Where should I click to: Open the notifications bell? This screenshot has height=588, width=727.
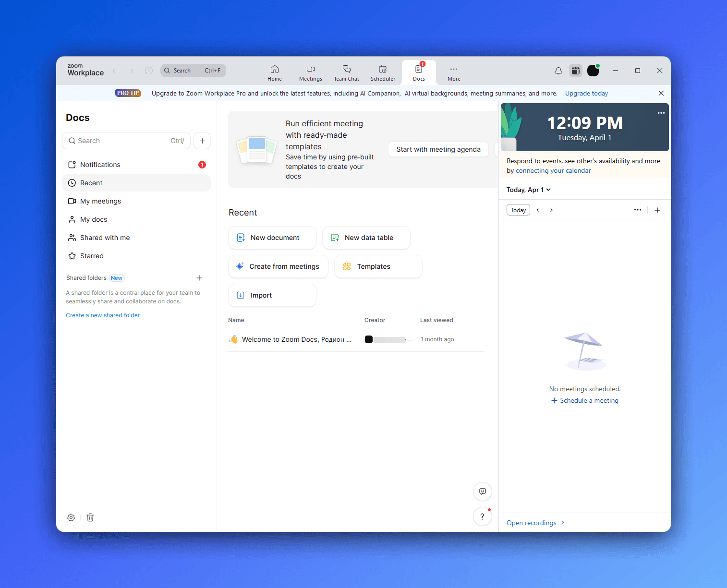point(558,71)
